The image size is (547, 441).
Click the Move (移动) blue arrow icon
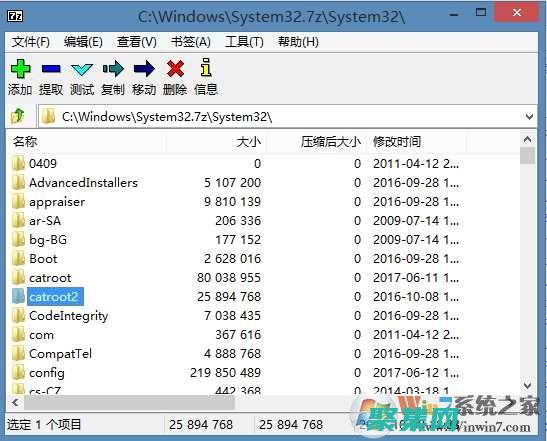click(144, 69)
